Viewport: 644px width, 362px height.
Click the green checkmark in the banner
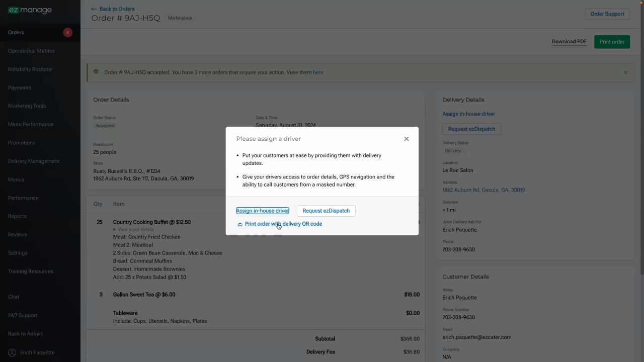coord(96,72)
